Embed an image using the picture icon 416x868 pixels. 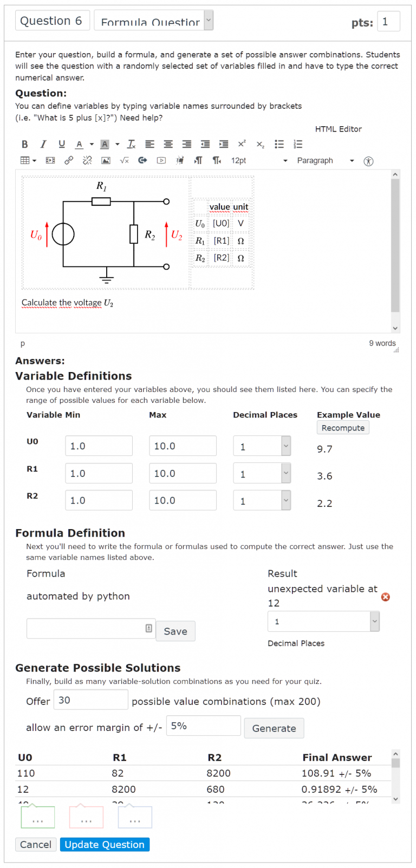[x=106, y=160]
